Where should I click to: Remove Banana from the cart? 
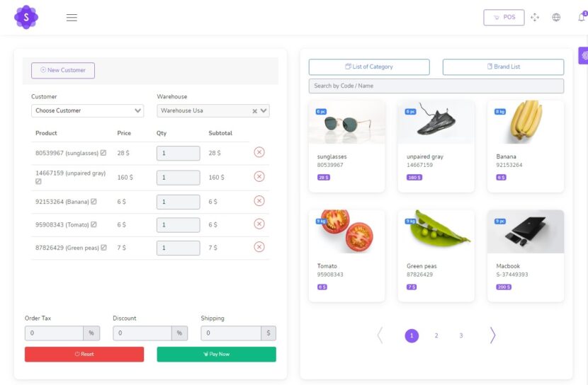259,201
